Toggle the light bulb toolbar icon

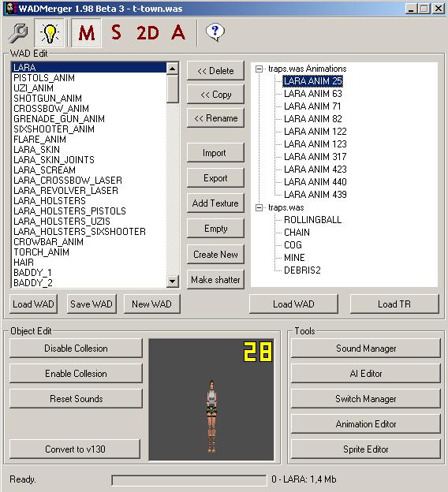coord(49,33)
